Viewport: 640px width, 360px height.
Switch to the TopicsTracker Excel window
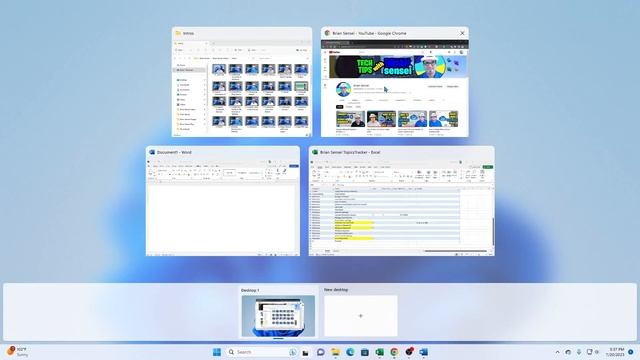tap(402, 201)
